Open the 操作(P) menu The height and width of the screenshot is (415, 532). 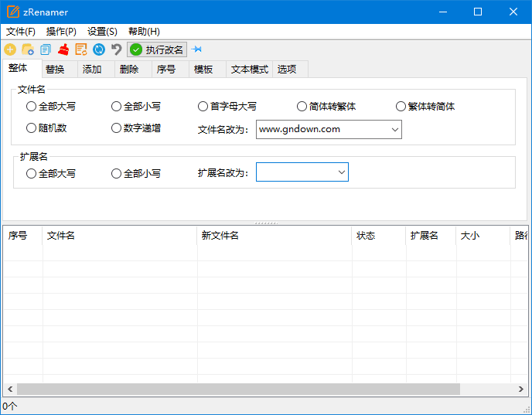pyautogui.click(x=61, y=32)
